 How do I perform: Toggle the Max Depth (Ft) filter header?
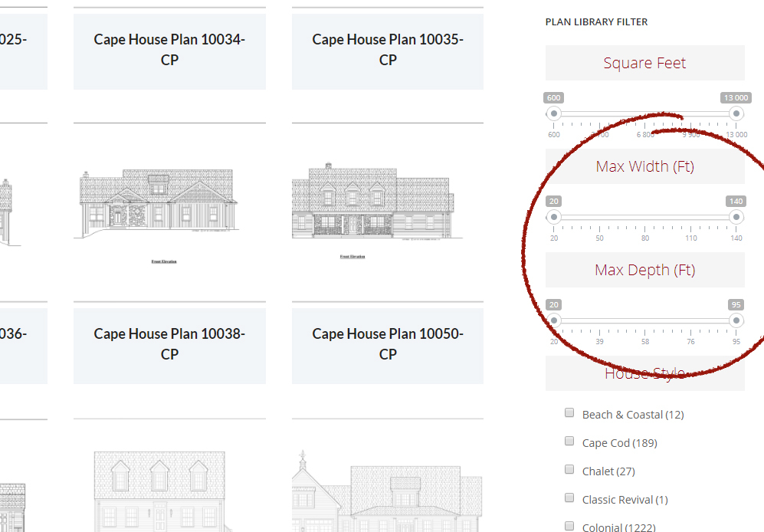click(644, 270)
